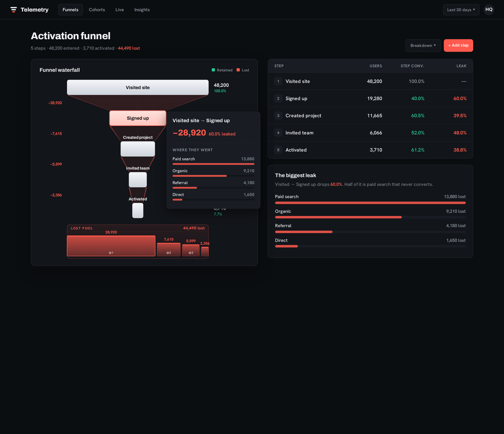Click the Telemetry logo icon
504x434 pixels.
click(x=14, y=10)
